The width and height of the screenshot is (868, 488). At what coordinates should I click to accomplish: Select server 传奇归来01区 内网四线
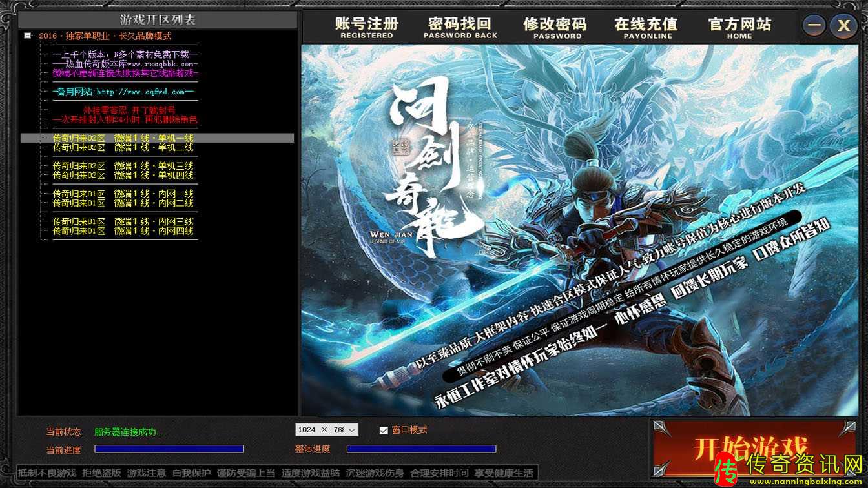123,230
